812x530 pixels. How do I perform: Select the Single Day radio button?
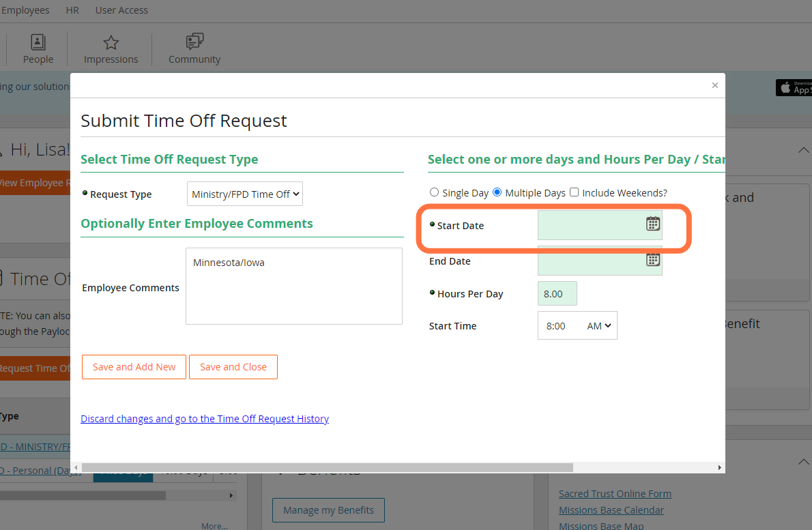(x=434, y=192)
